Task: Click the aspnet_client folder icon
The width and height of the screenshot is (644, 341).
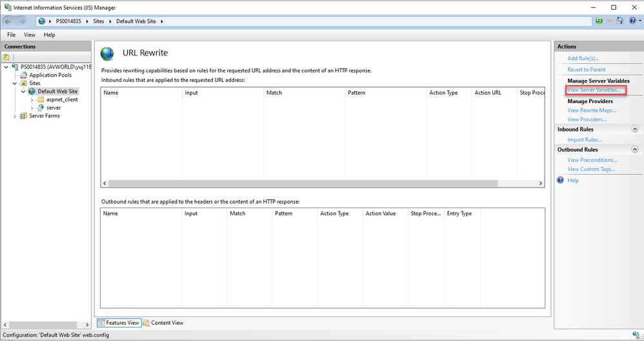Action: click(x=40, y=100)
